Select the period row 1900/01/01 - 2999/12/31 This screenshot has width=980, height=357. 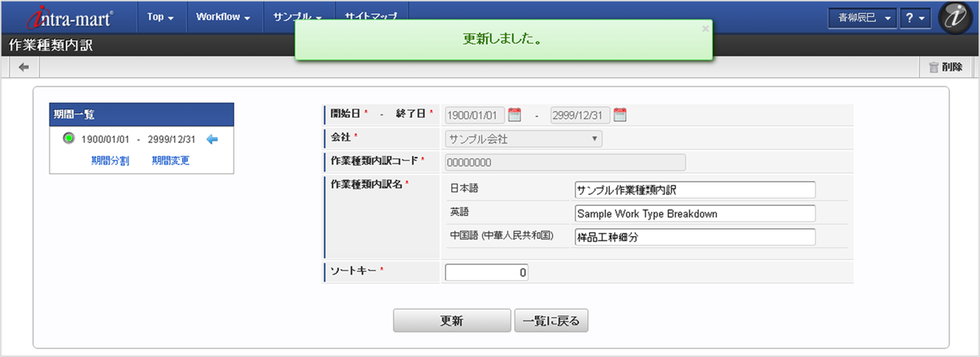click(139, 140)
